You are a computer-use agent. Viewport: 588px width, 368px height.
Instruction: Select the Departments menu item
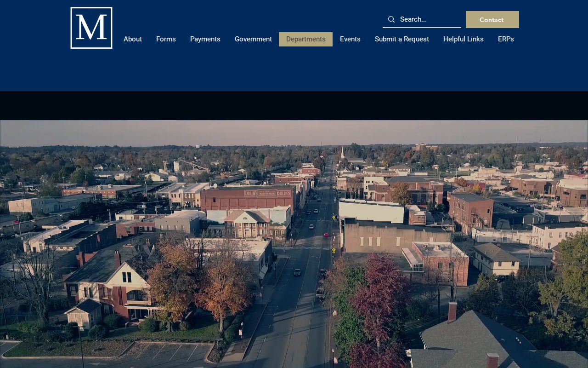[x=305, y=39]
